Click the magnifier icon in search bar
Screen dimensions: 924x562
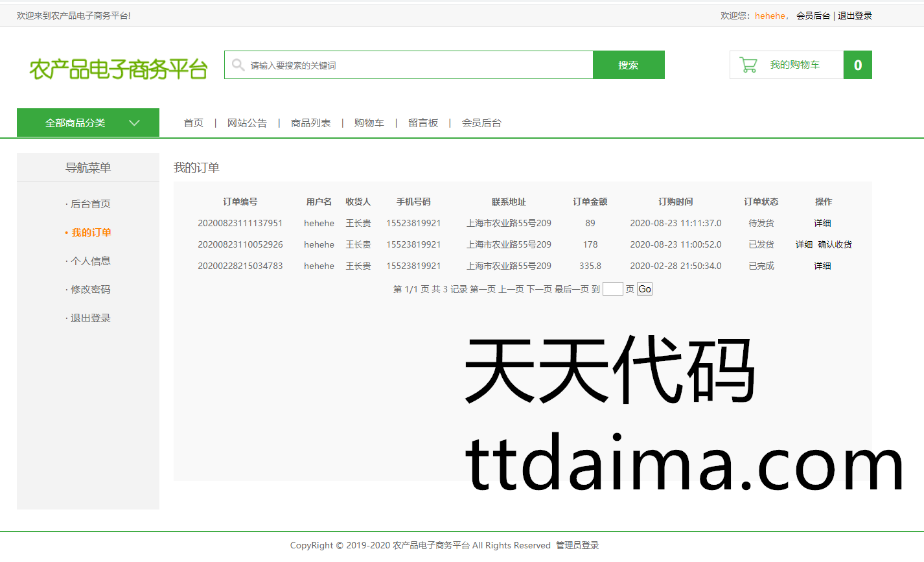[238, 65]
